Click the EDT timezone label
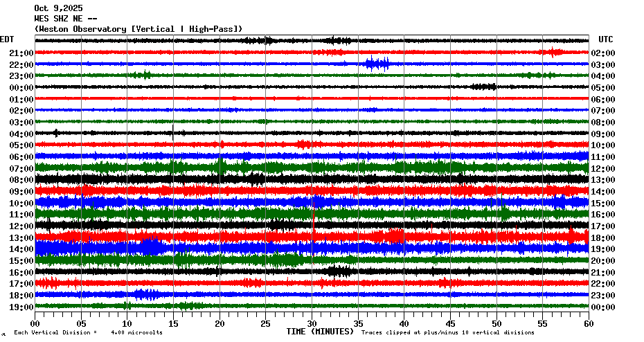The image size is (644, 342). (7, 39)
